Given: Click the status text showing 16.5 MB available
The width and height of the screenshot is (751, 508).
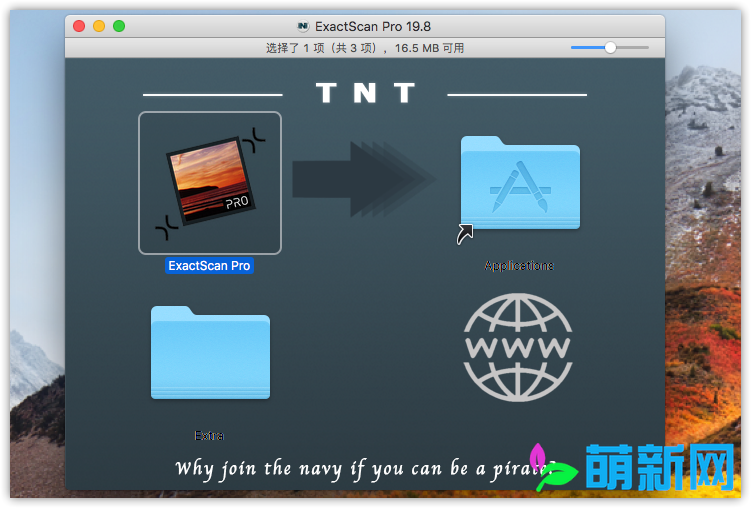Looking at the screenshot, I should coord(364,48).
